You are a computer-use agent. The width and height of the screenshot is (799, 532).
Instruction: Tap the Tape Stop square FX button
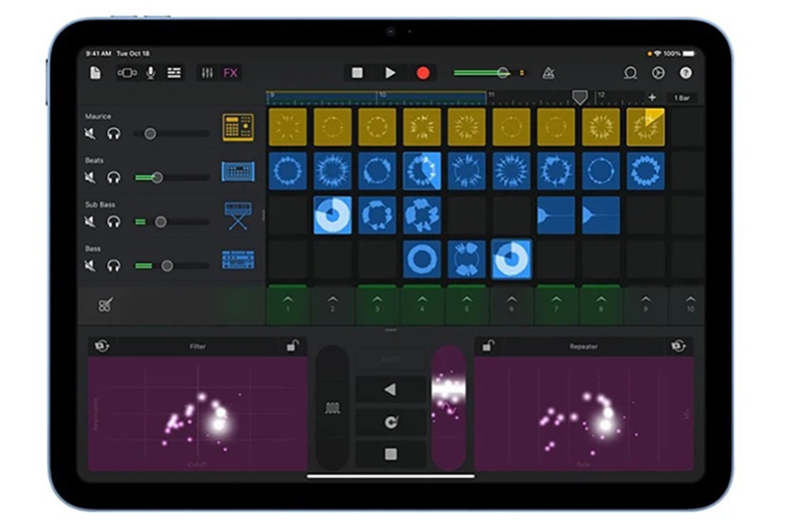[x=391, y=454]
